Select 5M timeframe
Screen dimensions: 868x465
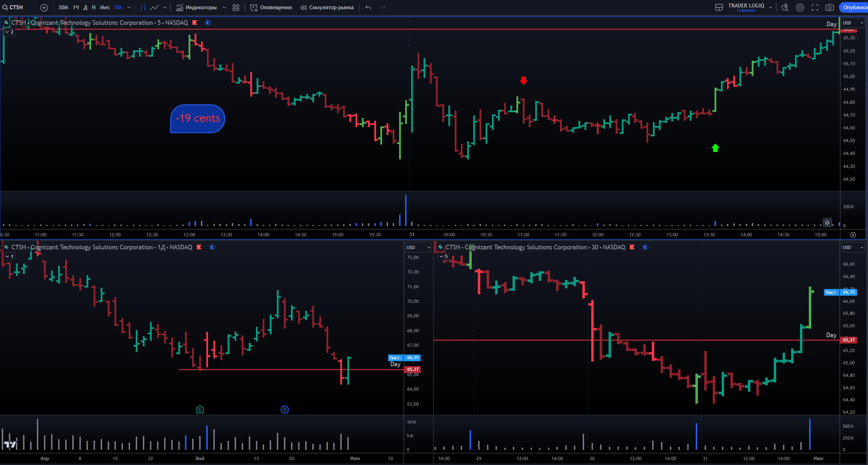118,7
